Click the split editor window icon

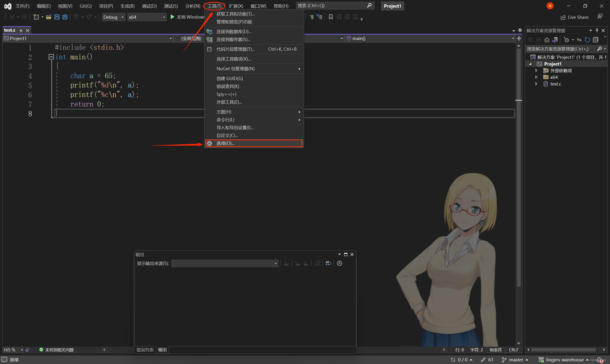tap(519, 38)
